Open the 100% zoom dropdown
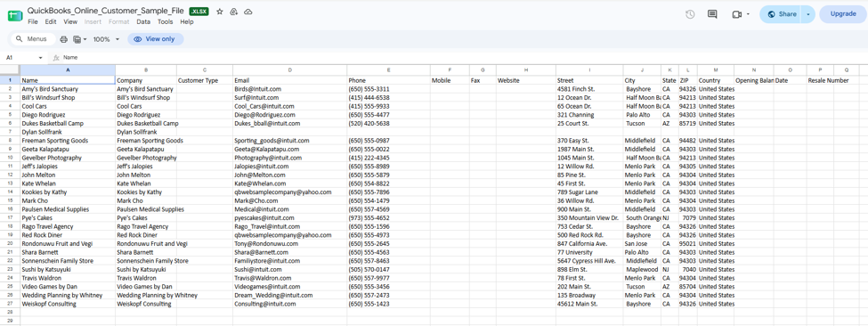Viewport: 868px width, 326px height. [x=106, y=39]
